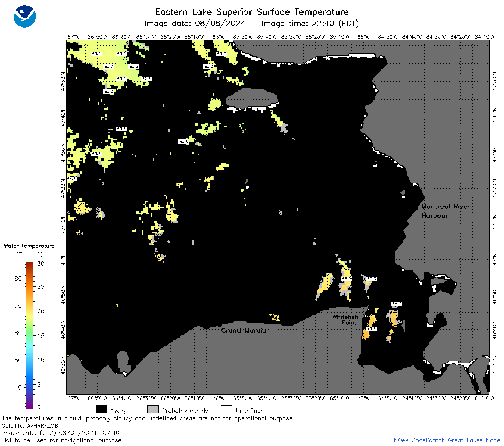Click 'Not to be used for navigational purpose'

61,440
